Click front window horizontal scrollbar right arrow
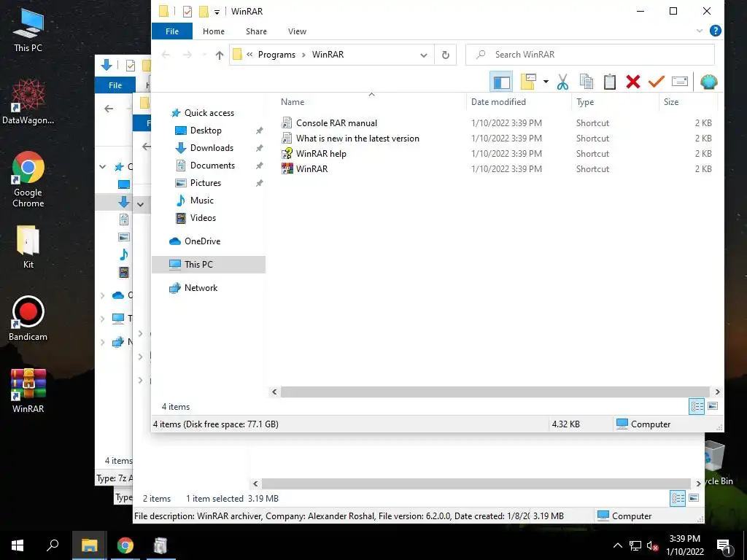Viewport: 747px width, 560px height. (718, 392)
